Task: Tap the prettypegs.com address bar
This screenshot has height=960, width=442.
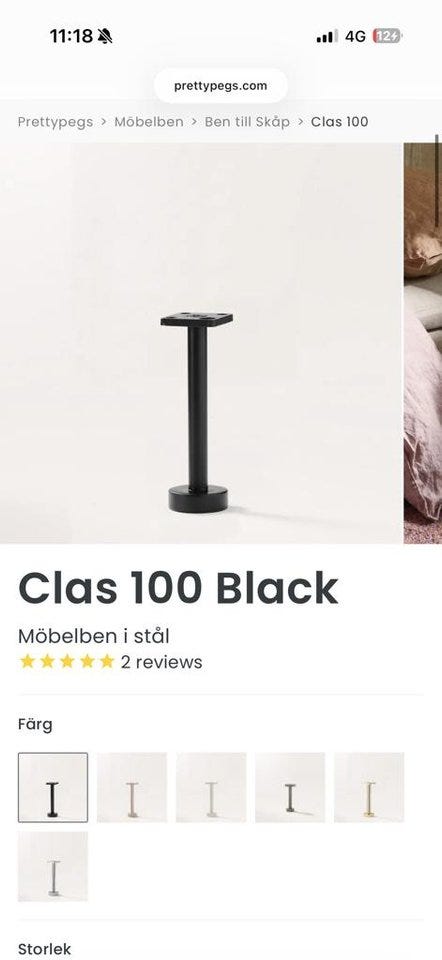Action: pos(220,86)
